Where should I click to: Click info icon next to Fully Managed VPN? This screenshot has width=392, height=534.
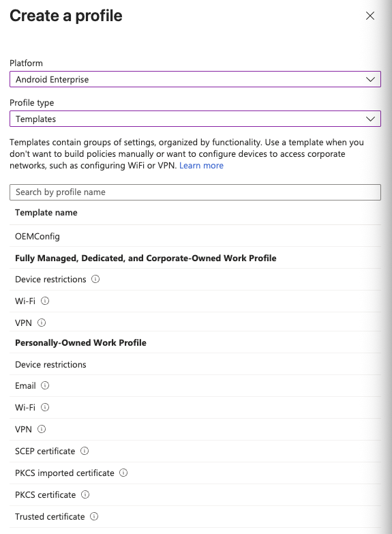(x=42, y=323)
